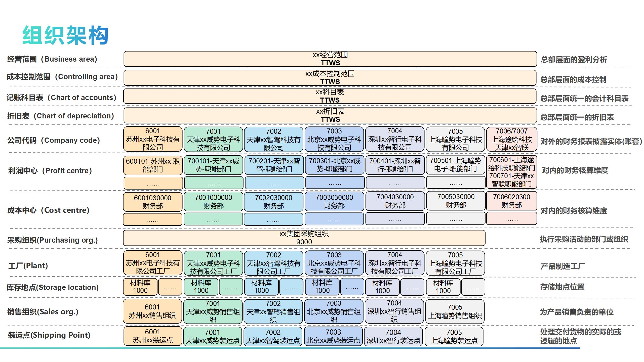Click sales org 7005 上海瞳势销售组织 box
The width and height of the screenshot is (644, 362).
pos(455,311)
